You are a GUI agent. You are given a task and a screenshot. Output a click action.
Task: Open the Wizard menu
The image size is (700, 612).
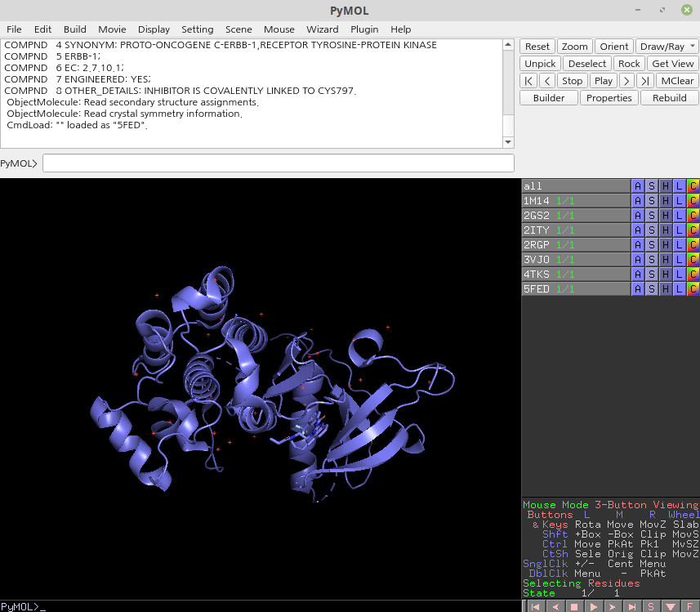click(322, 29)
